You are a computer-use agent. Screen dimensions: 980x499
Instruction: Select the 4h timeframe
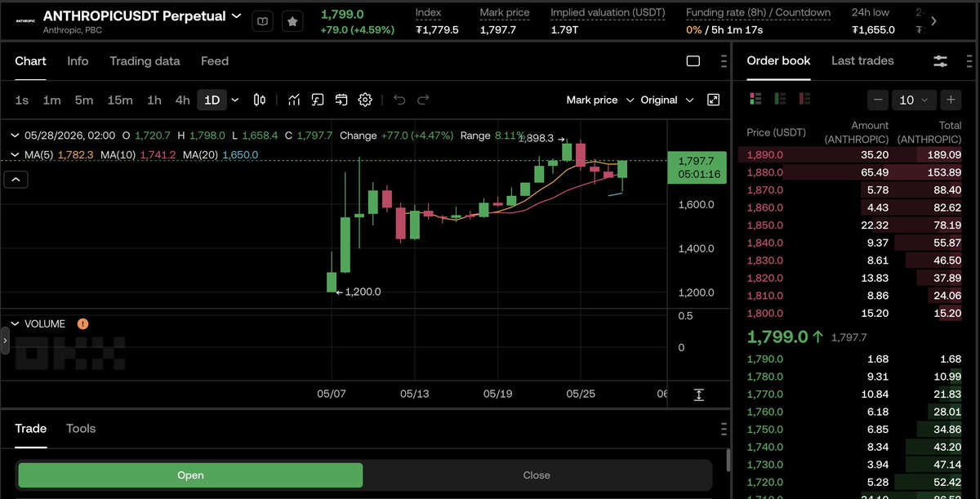[182, 100]
